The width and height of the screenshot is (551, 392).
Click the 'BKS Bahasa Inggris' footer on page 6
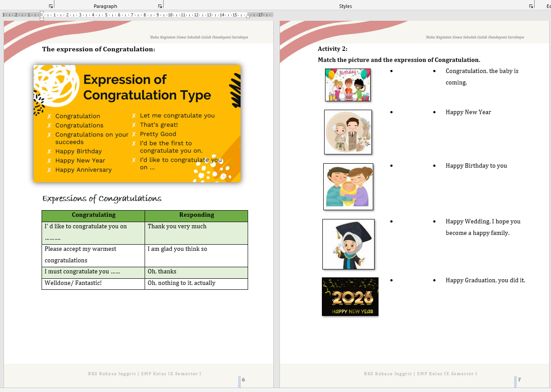145,374
